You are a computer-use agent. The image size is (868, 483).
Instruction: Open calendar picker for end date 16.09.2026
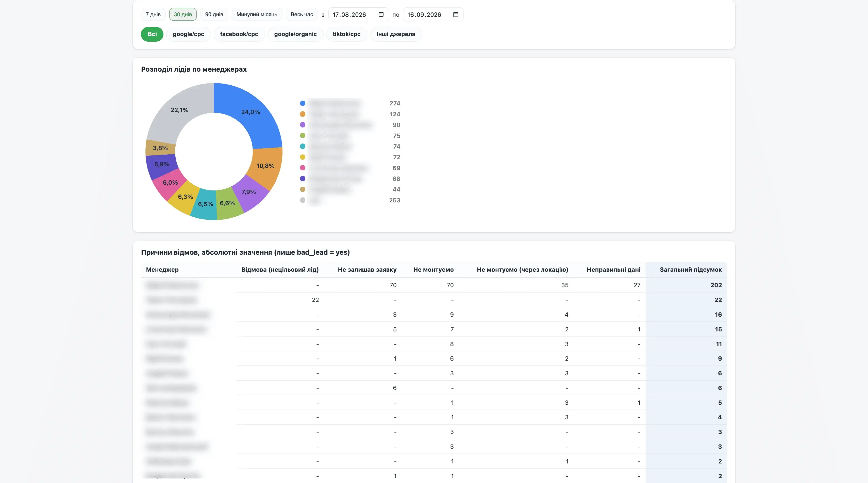coord(456,14)
